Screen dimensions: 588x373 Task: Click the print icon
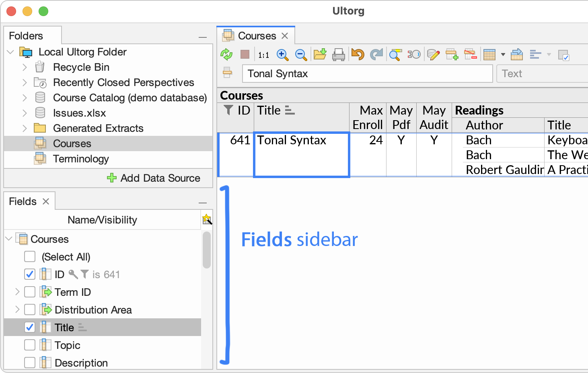pyautogui.click(x=339, y=54)
